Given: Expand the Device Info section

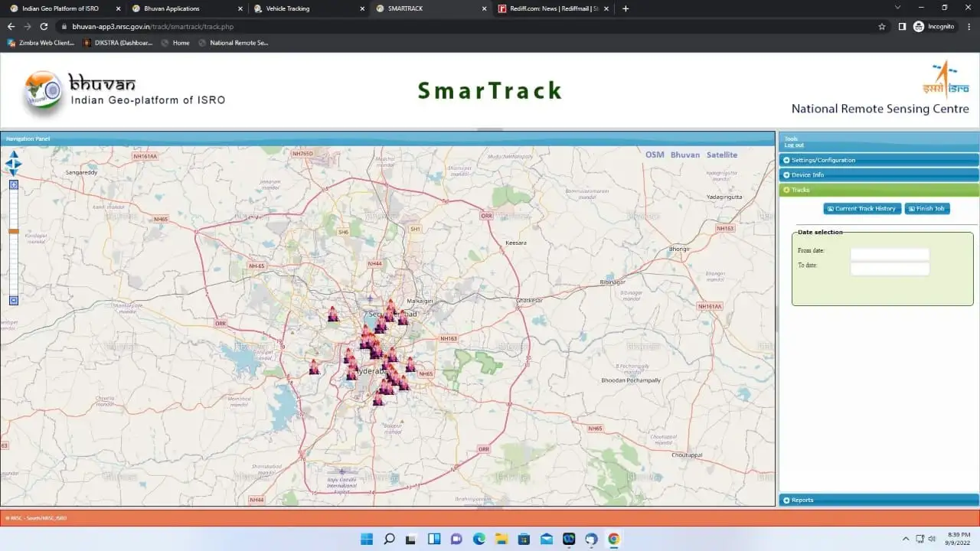Looking at the screenshot, I should pyautogui.click(x=879, y=174).
